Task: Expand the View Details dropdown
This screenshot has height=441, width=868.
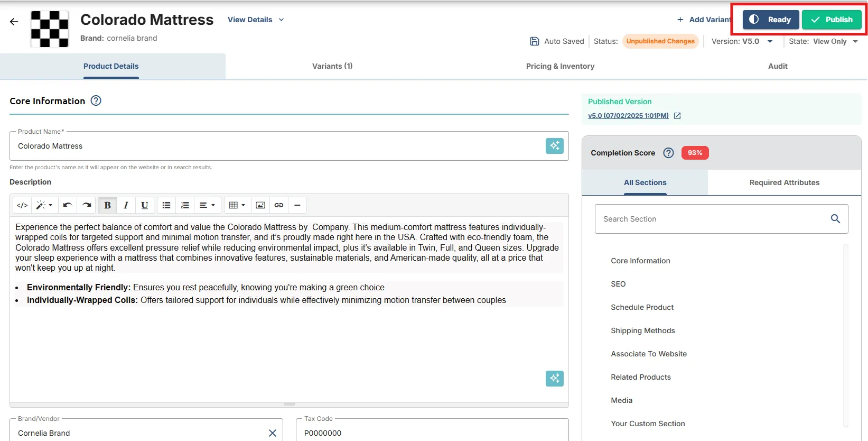Action: click(x=256, y=20)
